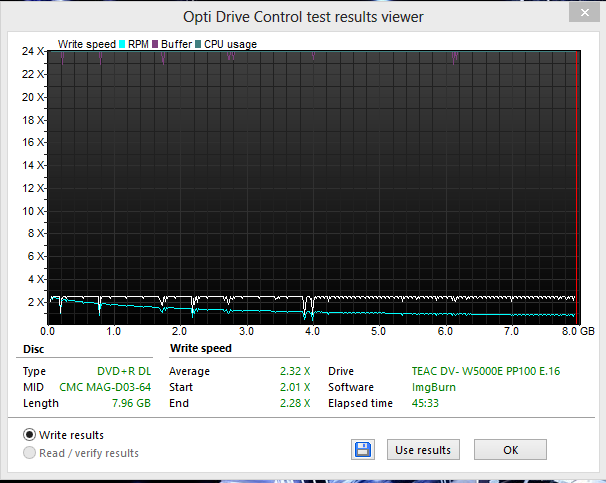Confirm with the OK button
This screenshot has width=606, height=483.
click(x=510, y=450)
